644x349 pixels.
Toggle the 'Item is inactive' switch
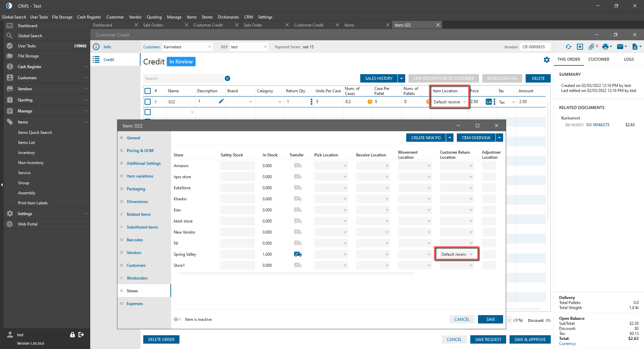coord(178,319)
